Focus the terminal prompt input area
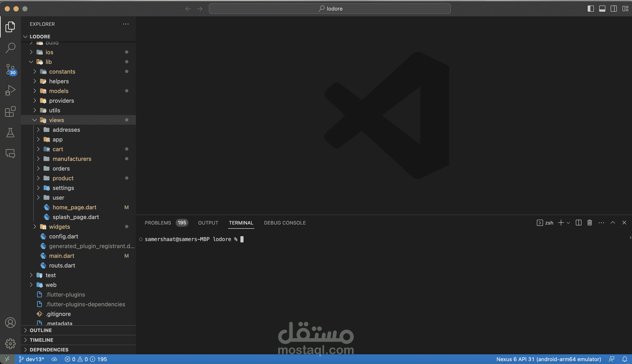Screen dimensions: 632x364 click(x=242, y=239)
